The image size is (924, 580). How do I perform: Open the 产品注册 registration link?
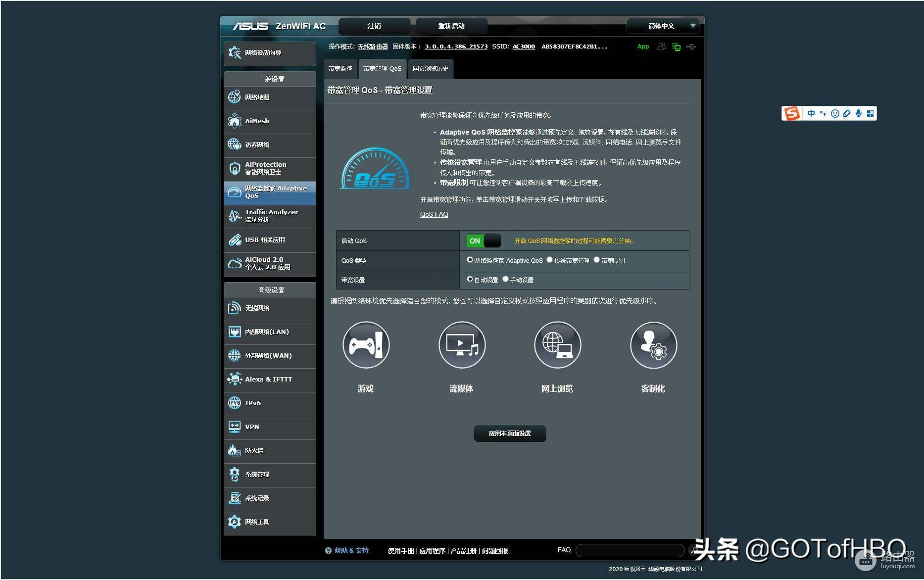click(463, 551)
